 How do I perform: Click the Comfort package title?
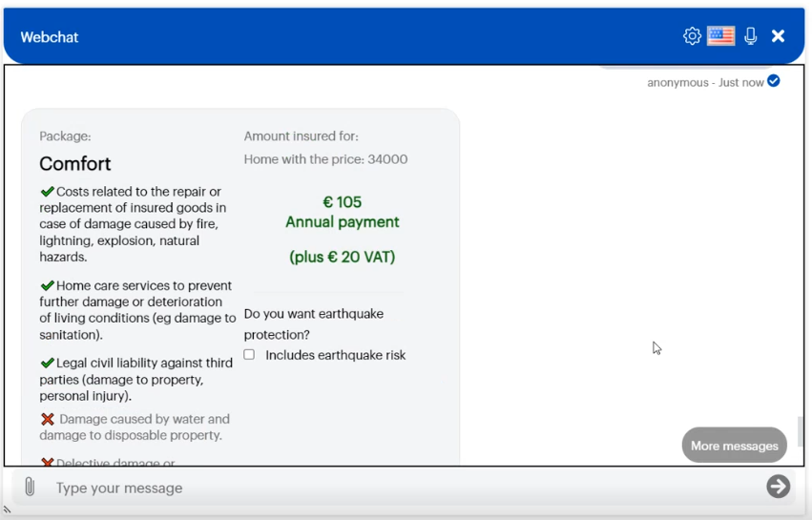pos(75,164)
